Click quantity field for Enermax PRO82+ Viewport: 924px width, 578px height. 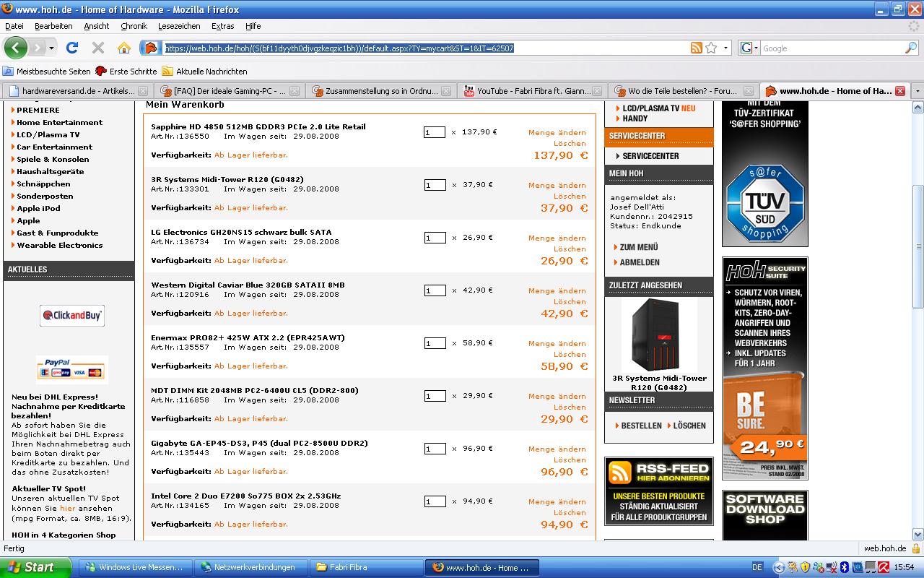click(x=435, y=343)
